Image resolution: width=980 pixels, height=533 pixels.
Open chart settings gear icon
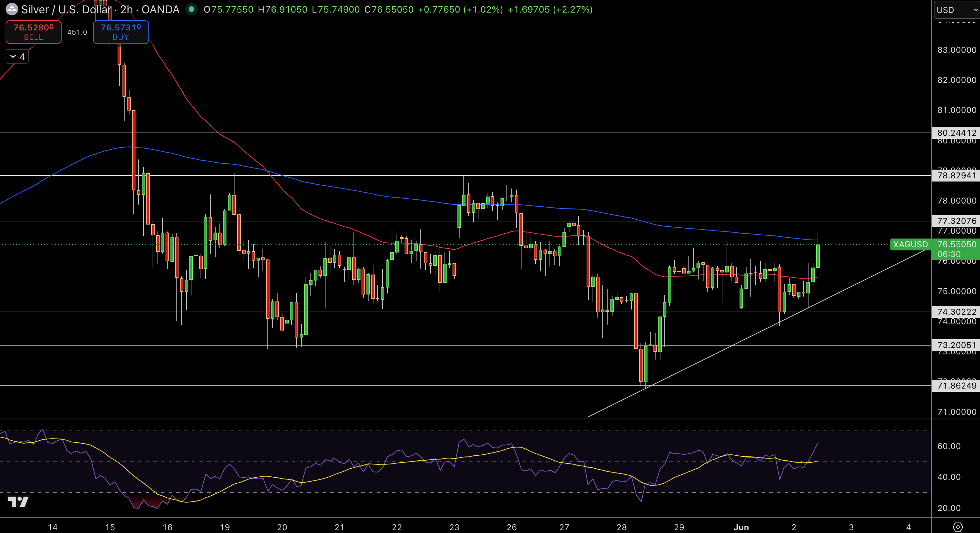958,527
